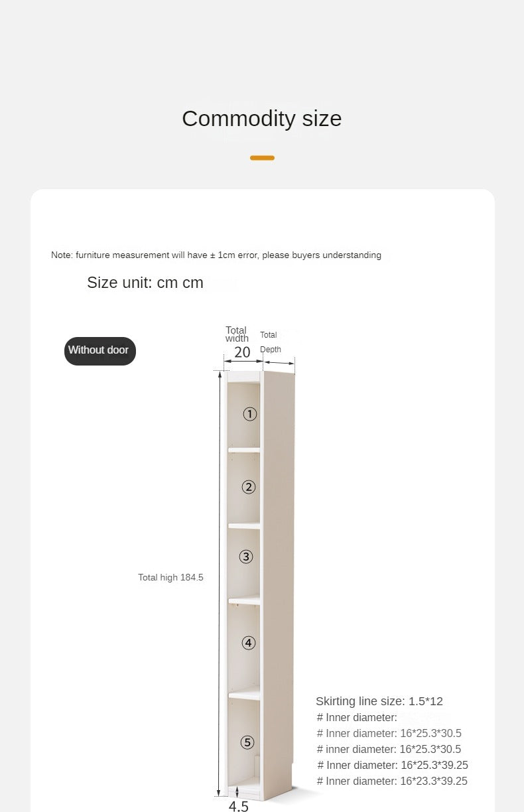Click the 'Total high 184.5' label
Viewport: 524px width, 812px height.
(170, 577)
